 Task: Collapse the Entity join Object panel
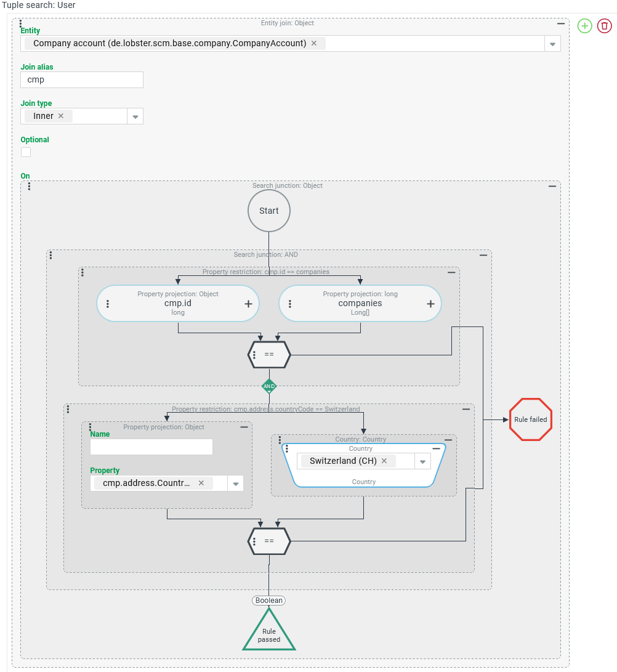[560, 23]
